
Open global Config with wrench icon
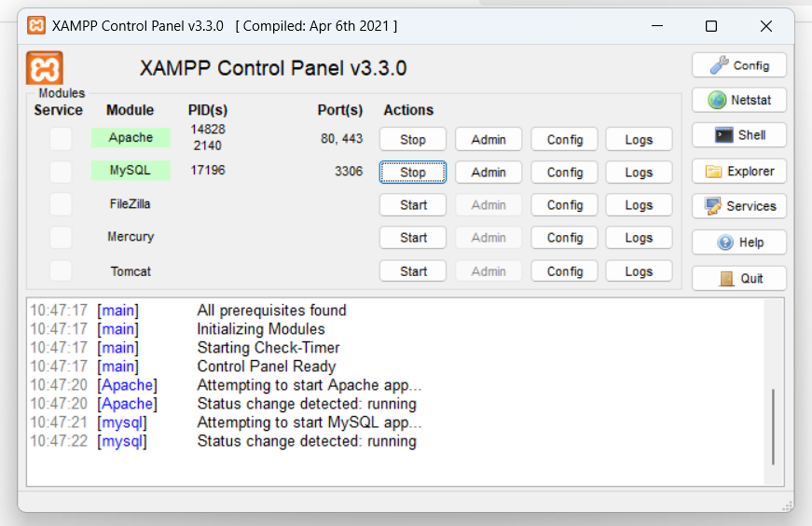coord(739,65)
